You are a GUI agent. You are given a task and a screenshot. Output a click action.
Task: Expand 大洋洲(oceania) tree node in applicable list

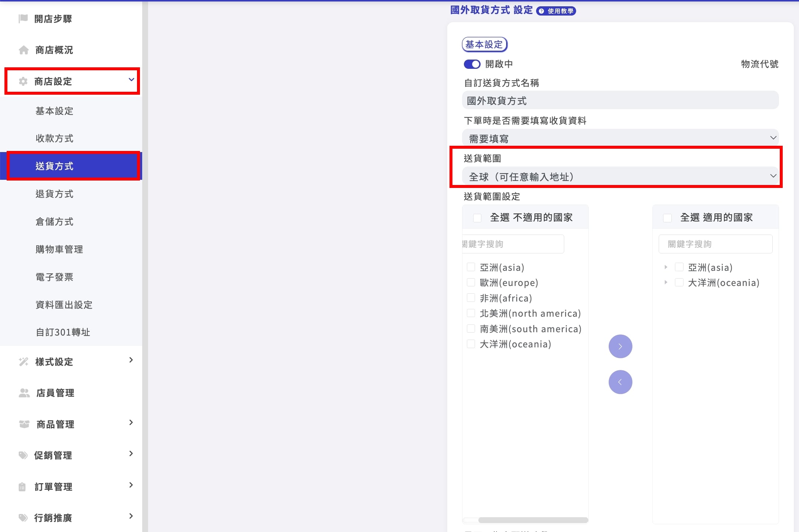(666, 282)
